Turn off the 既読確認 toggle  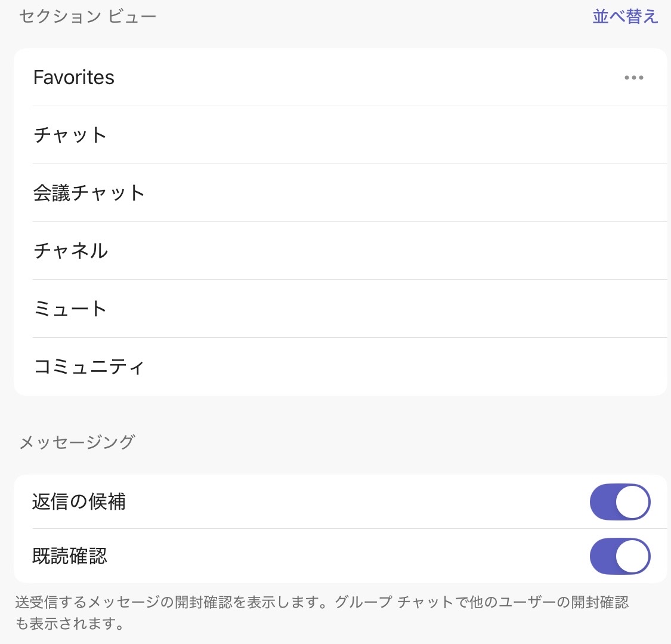(620, 556)
